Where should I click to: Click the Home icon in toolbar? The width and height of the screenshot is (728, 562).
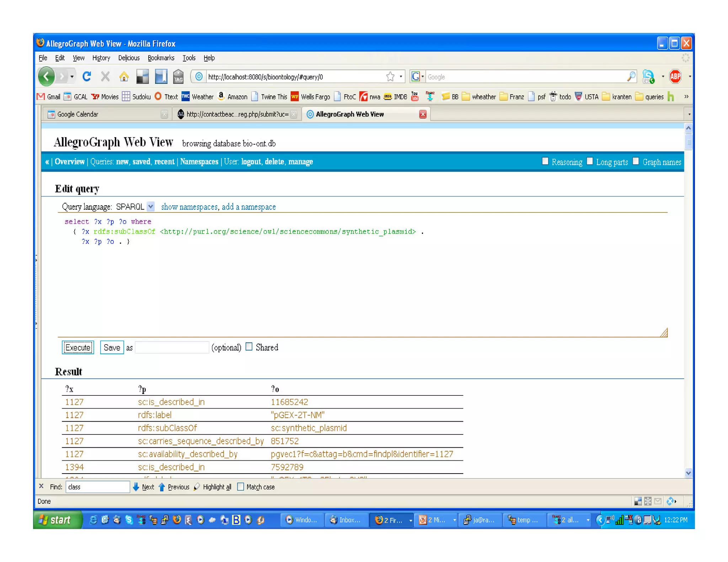click(124, 76)
